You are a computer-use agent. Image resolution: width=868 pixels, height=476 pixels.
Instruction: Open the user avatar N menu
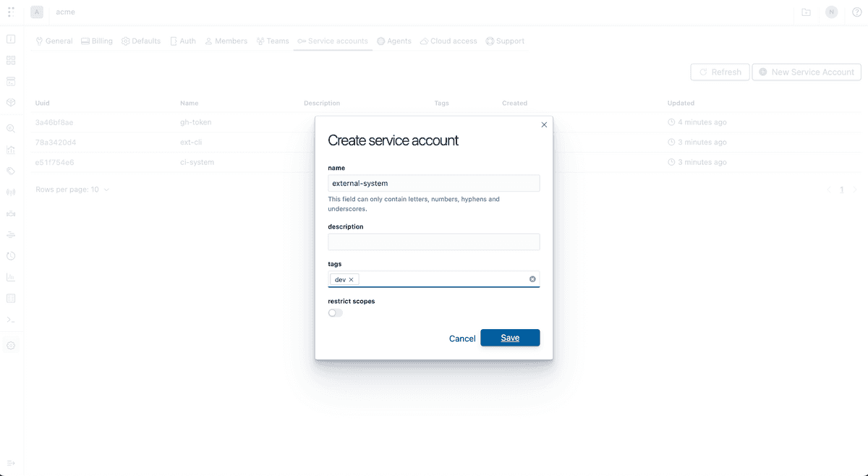(832, 12)
